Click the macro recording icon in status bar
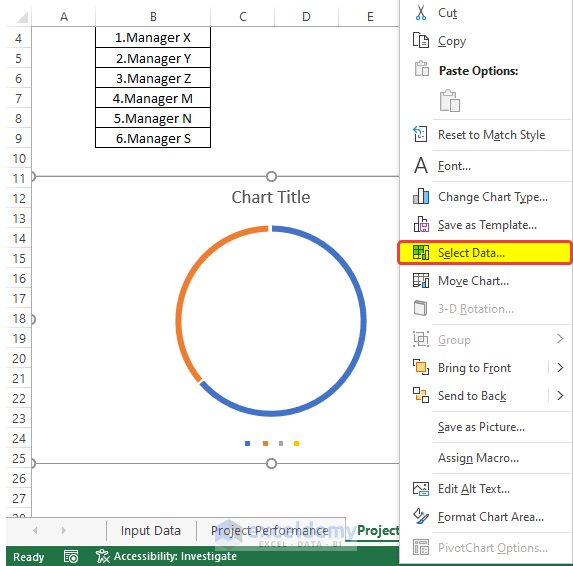Image resolution: width=573 pixels, height=566 pixels. point(71,556)
